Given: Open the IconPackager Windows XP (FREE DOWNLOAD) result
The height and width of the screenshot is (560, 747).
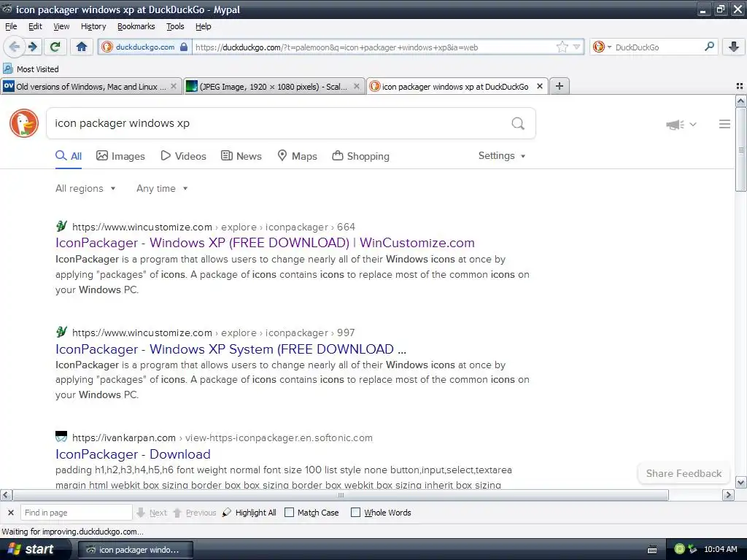Looking at the screenshot, I should [265, 242].
